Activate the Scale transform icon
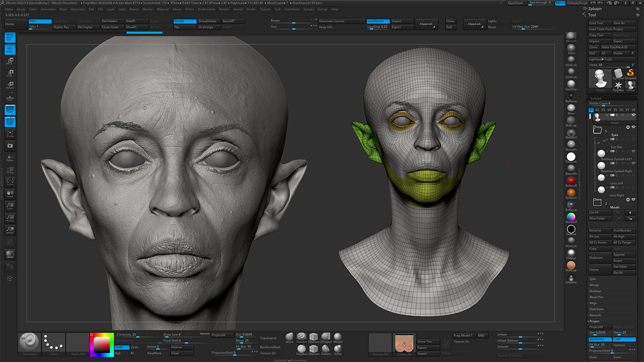Viewport: 644px width, 362px height. pos(10,73)
